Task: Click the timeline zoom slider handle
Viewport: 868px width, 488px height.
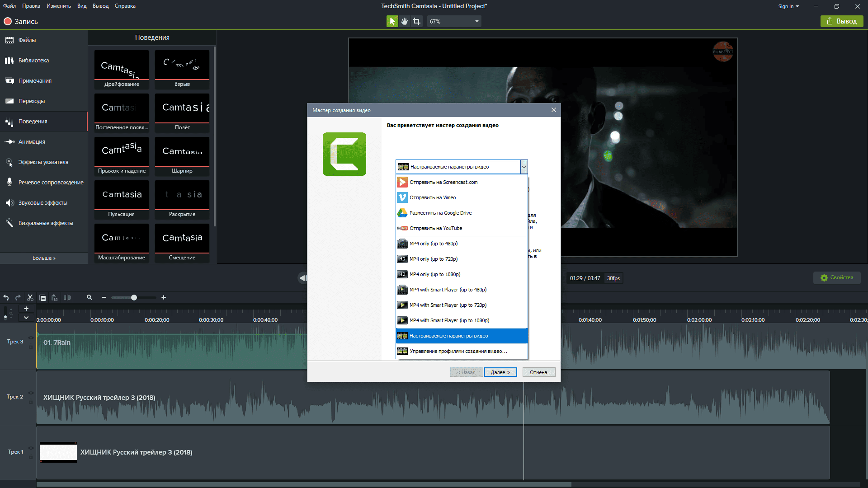Action: click(134, 297)
